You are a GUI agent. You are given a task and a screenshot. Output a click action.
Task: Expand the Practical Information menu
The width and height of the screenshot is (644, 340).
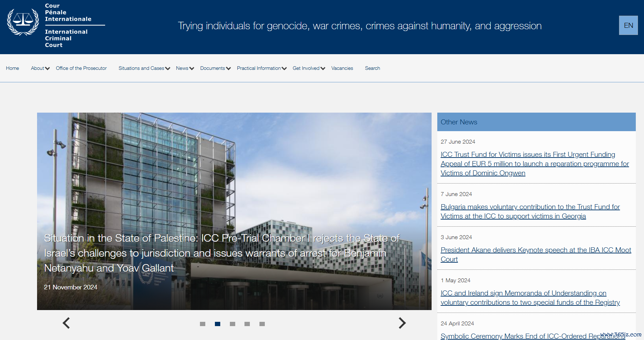coord(262,68)
